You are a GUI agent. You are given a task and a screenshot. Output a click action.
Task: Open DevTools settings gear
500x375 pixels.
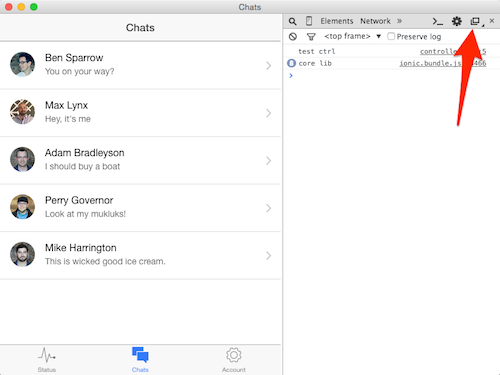pos(457,21)
